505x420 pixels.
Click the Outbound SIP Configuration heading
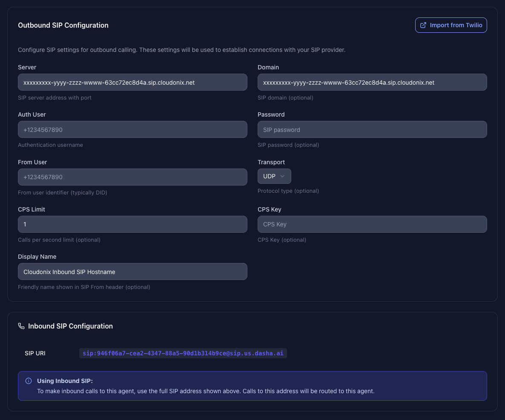(63, 25)
